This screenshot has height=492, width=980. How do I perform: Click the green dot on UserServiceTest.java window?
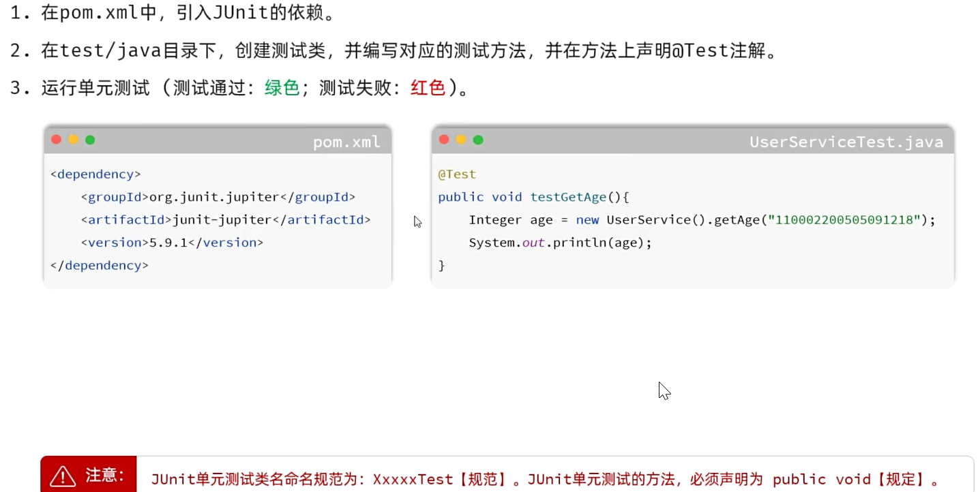(x=478, y=140)
